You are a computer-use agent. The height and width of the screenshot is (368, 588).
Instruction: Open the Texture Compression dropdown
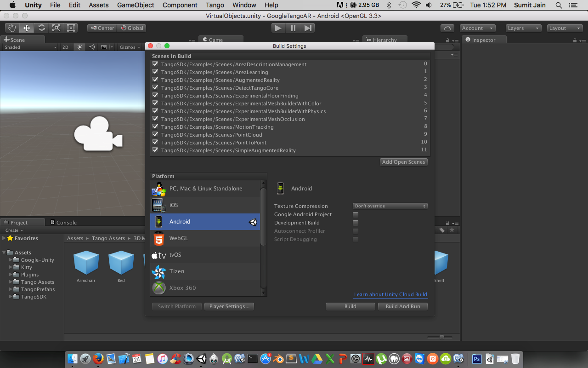point(390,206)
